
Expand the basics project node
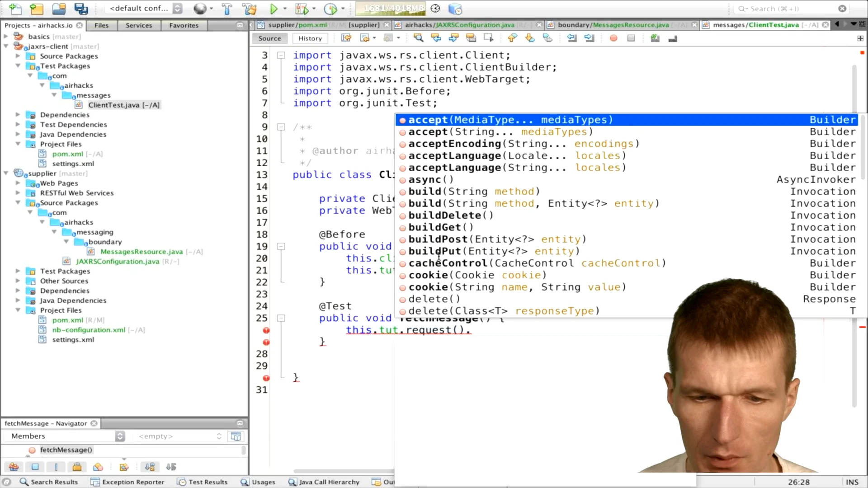pyautogui.click(x=6, y=36)
